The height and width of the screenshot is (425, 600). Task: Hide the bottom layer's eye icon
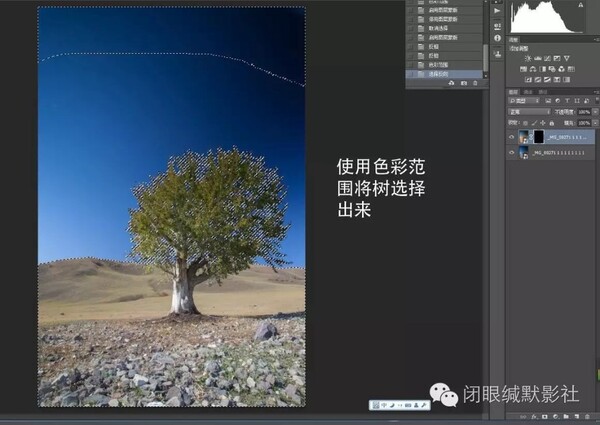512,153
